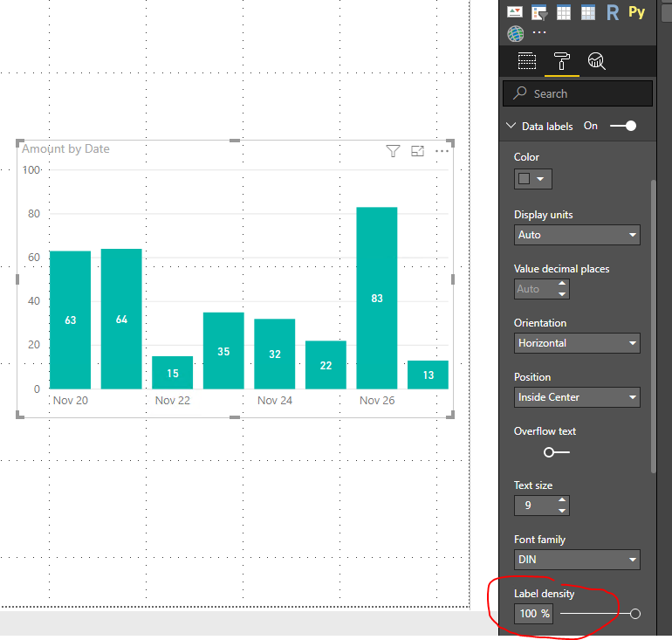672x640 pixels.
Task: Select the bar labeled 32
Action: click(x=274, y=354)
